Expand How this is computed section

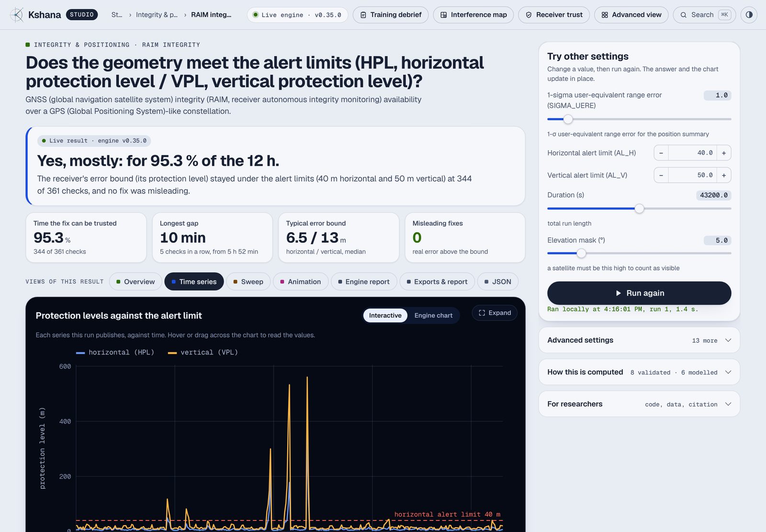(x=639, y=372)
